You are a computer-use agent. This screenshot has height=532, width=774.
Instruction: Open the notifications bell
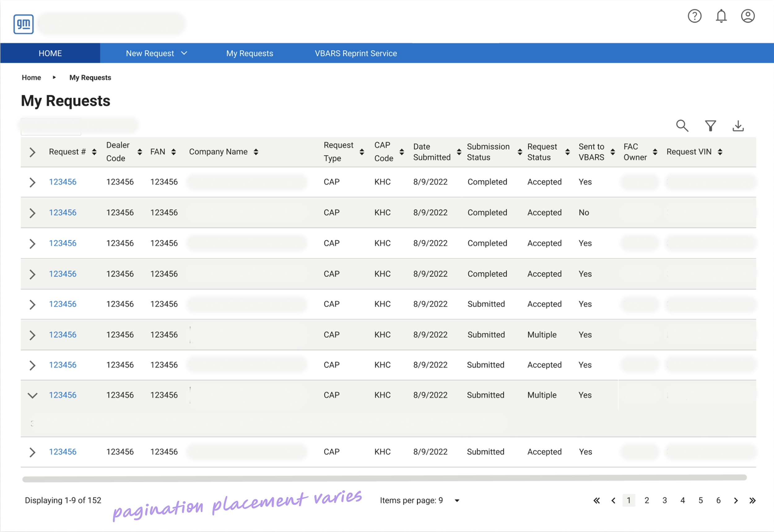(721, 16)
